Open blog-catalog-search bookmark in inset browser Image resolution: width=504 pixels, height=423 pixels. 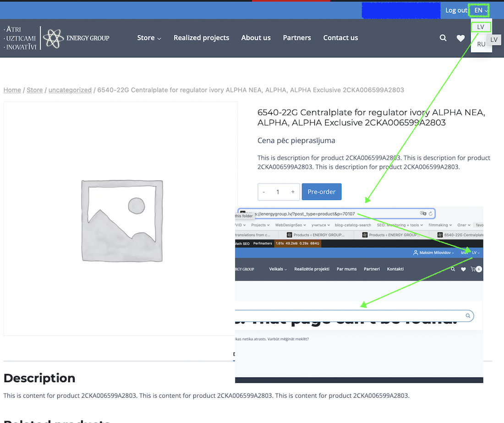click(x=353, y=225)
